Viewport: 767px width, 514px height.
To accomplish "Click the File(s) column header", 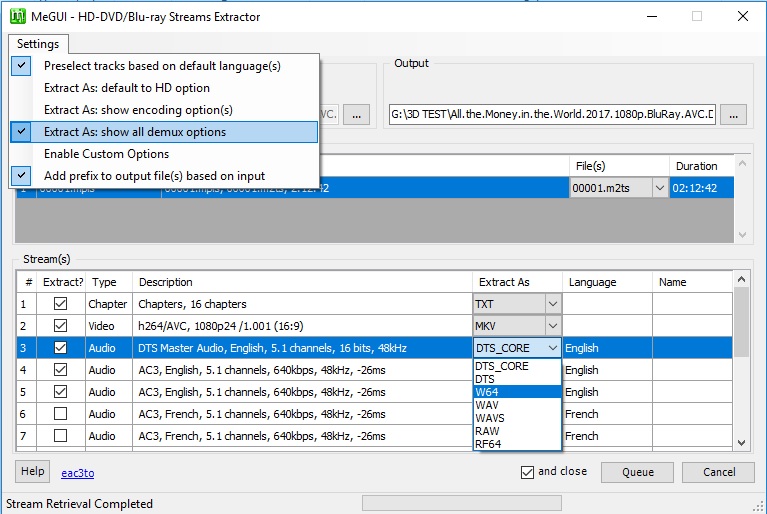I will pyautogui.click(x=619, y=166).
